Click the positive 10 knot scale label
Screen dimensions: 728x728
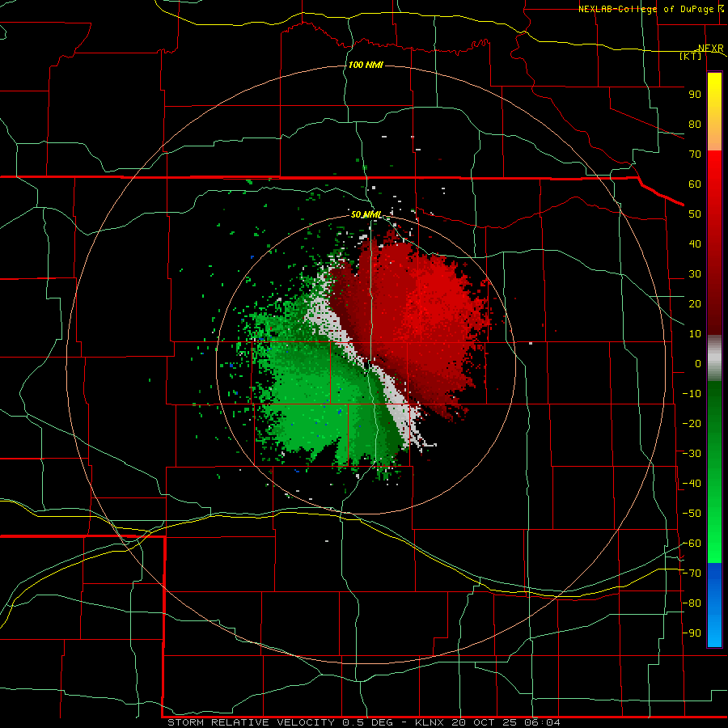[x=695, y=334]
